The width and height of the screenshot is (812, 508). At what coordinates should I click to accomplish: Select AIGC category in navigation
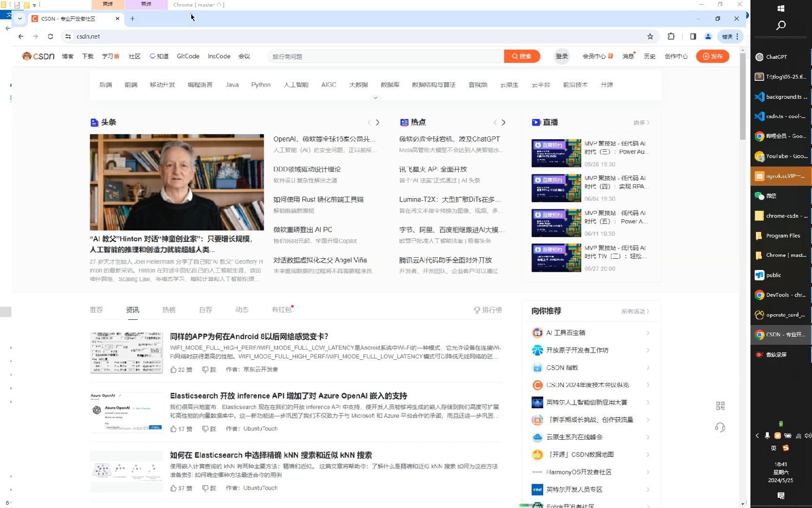coord(329,85)
